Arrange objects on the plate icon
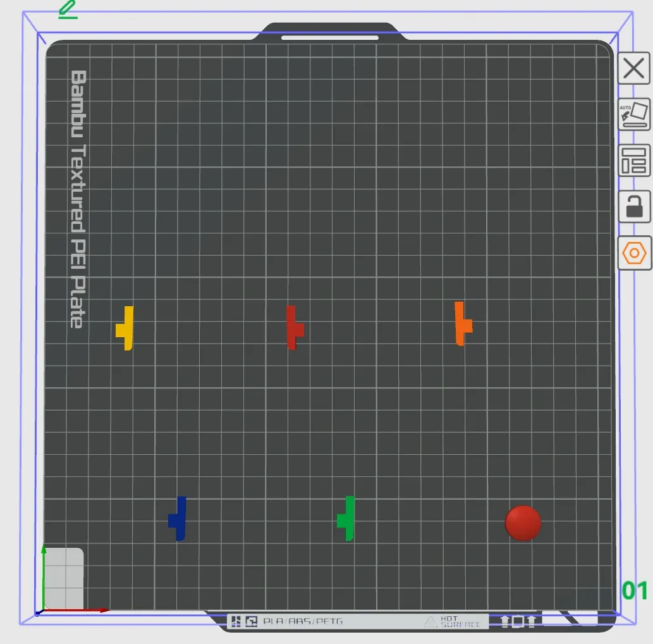Image resolution: width=653 pixels, height=644 pixels. pyautogui.click(x=634, y=161)
